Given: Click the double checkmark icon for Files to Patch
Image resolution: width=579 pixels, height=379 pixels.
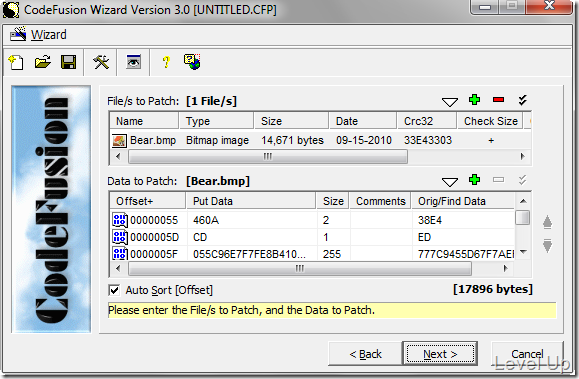Looking at the screenshot, I should (x=522, y=100).
